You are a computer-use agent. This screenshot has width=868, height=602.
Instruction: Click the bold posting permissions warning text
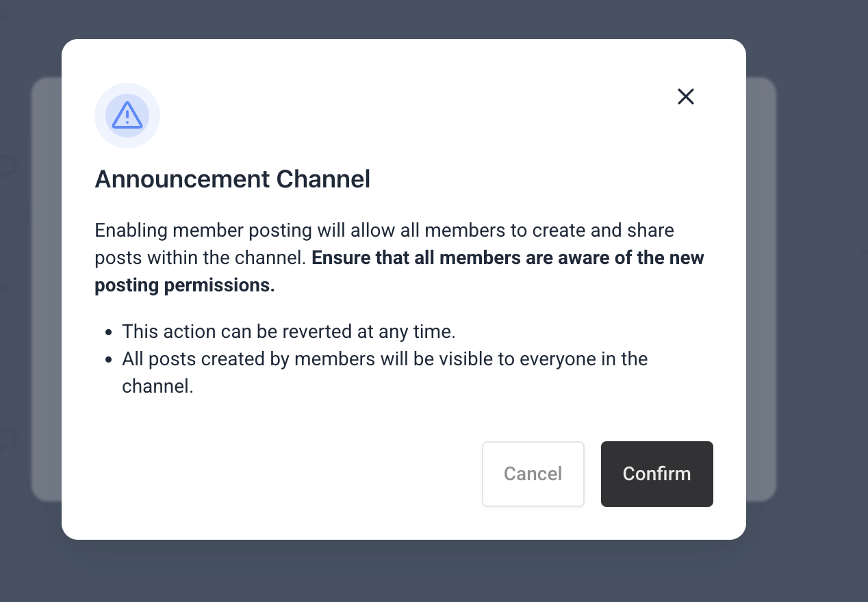pos(508,258)
